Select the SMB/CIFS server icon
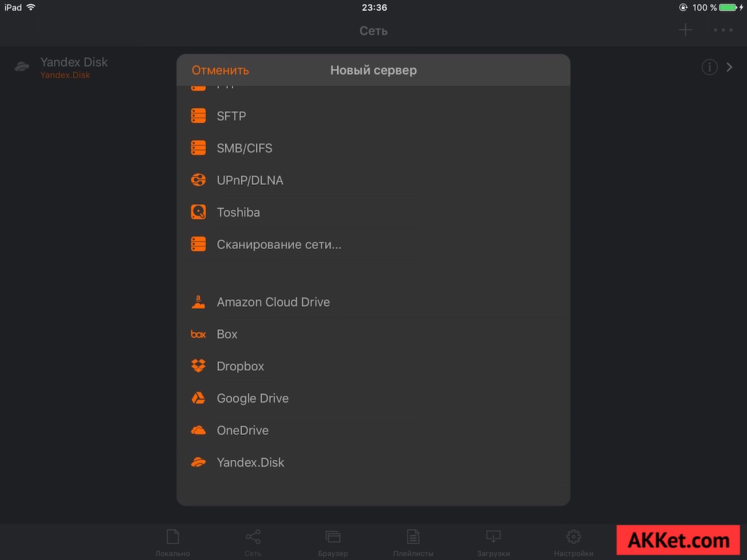This screenshot has height=560, width=747. 198,148
